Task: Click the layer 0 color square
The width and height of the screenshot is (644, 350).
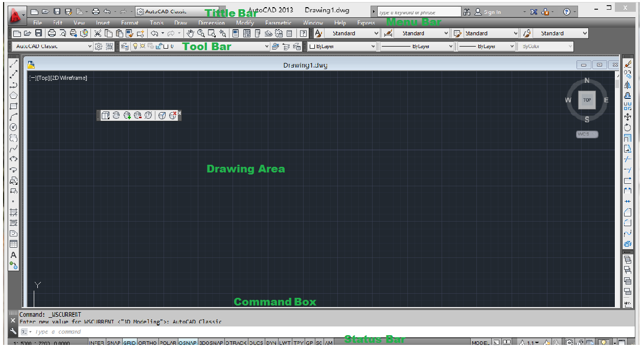Action: [166, 47]
